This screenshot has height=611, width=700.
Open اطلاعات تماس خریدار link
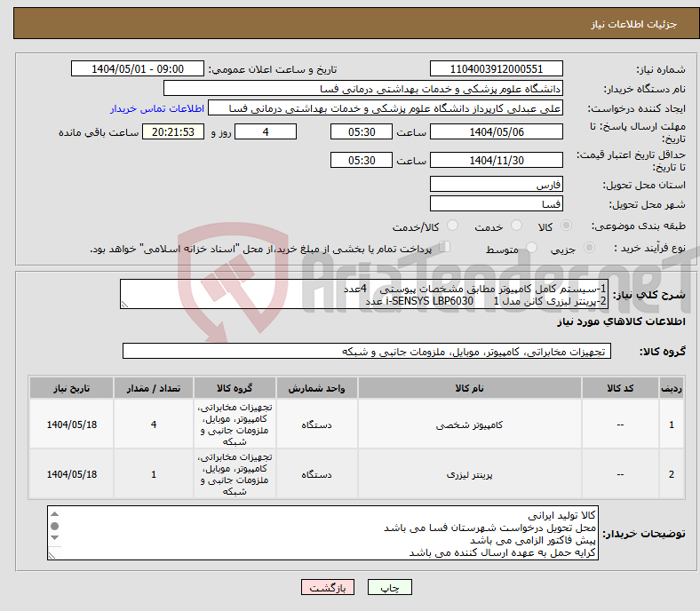pyautogui.click(x=157, y=108)
